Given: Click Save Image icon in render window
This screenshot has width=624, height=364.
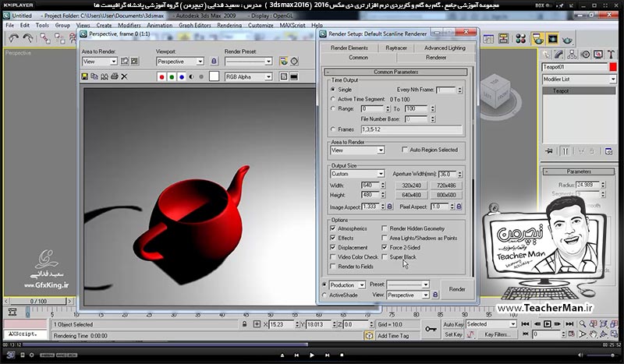Looking at the screenshot, I should click(x=85, y=76).
